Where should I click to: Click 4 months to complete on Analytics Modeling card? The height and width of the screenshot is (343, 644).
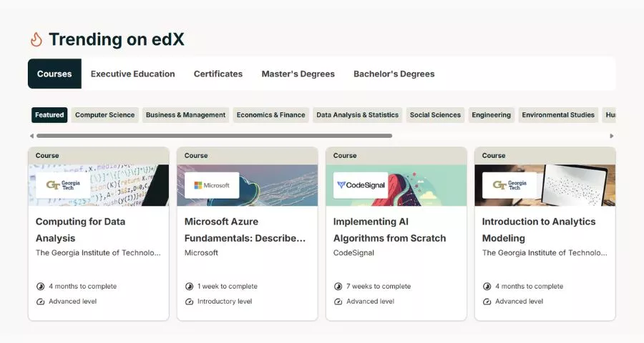[529, 287]
